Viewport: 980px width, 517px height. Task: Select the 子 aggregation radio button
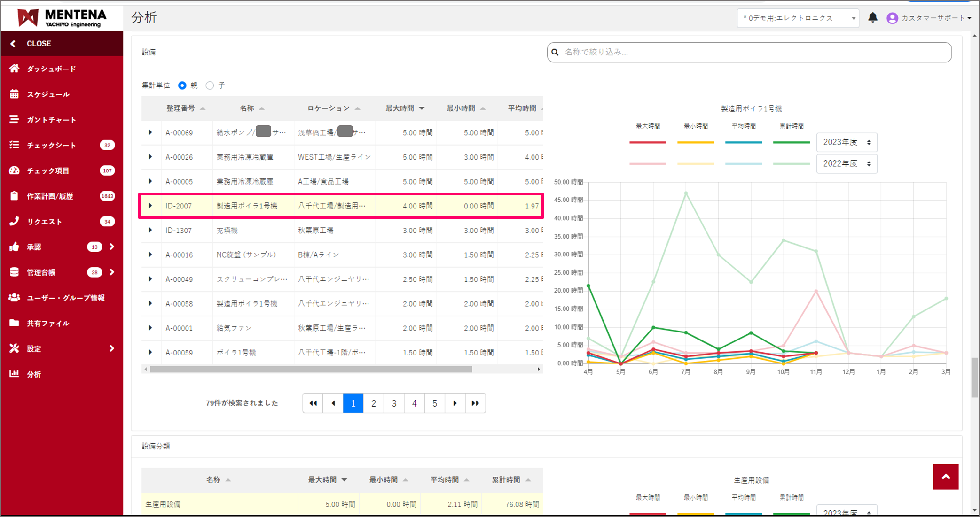click(210, 85)
